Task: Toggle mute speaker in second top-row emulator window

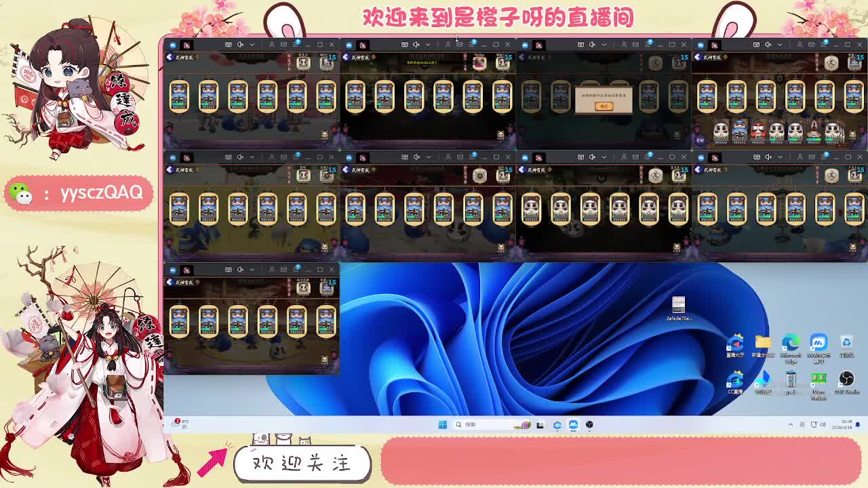Action: point(416,45)
